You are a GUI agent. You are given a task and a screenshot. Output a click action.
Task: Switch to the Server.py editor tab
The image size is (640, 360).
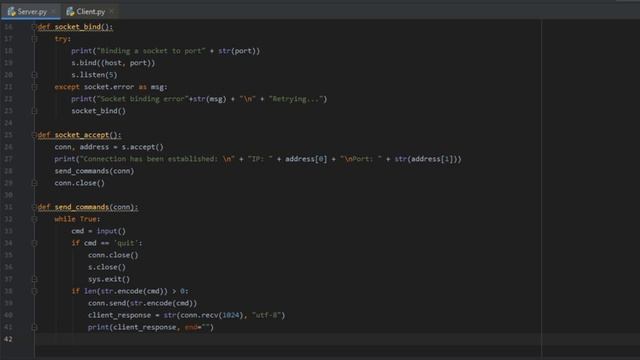point(31,11)
